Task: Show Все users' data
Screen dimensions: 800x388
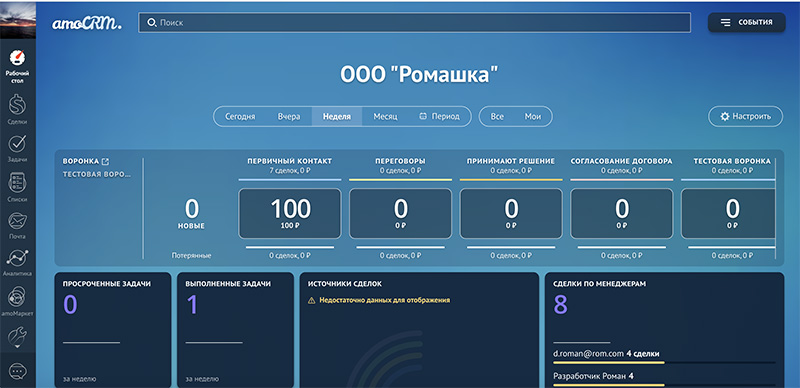Action: coord(497,116)
